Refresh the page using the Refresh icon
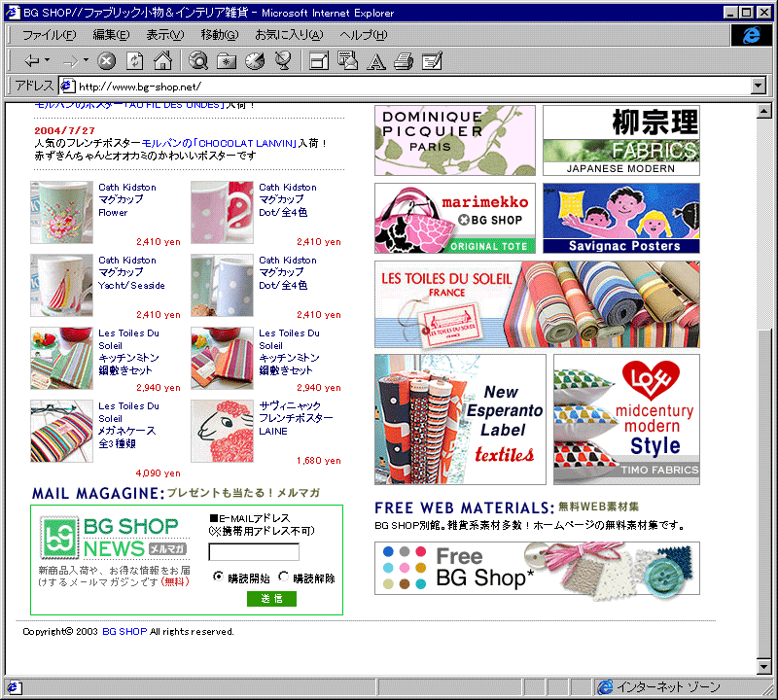This screenshot has width=778, height=700. (x=134, y=61)
